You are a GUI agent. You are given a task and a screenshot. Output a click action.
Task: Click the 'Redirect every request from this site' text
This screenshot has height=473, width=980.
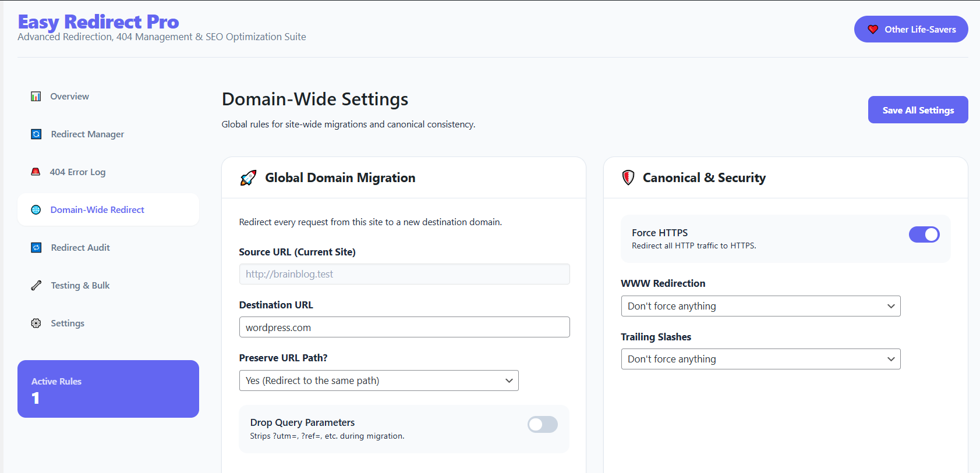pos(370,222)
